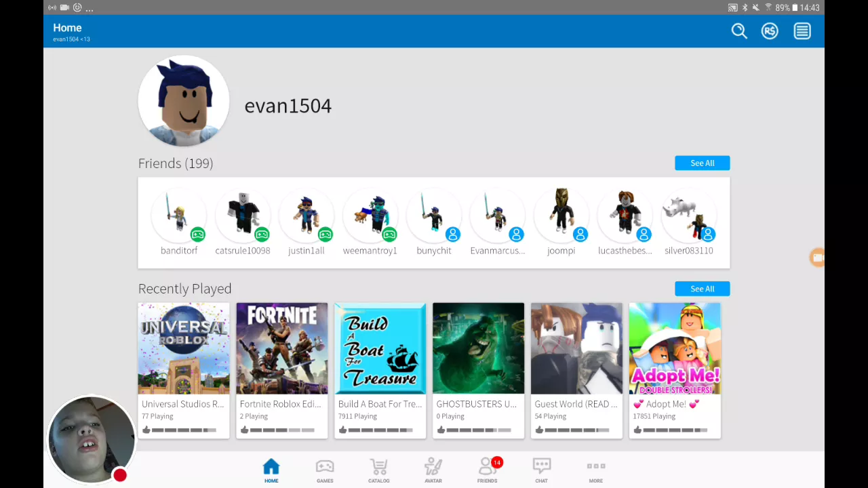Tap the battery indicator in status bar
Image resolution: width=868 pixels, height=488 pixels.
[795, 7]
